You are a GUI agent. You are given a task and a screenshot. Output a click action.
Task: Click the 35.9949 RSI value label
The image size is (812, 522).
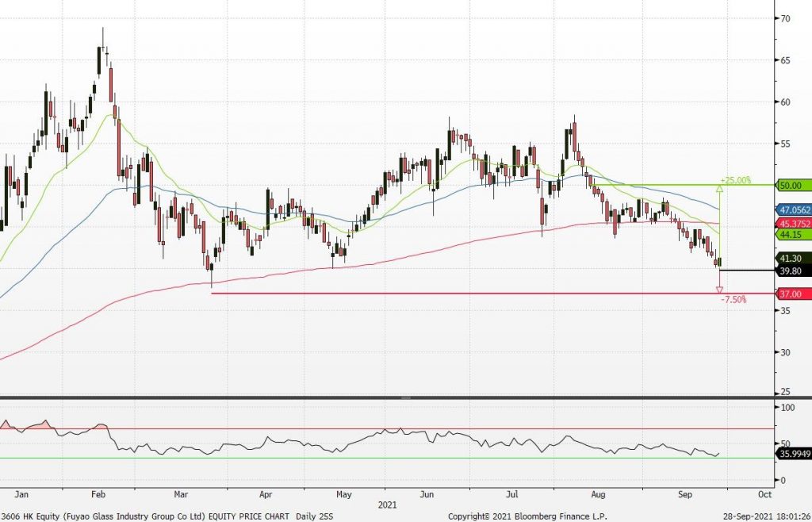[793, 454]
